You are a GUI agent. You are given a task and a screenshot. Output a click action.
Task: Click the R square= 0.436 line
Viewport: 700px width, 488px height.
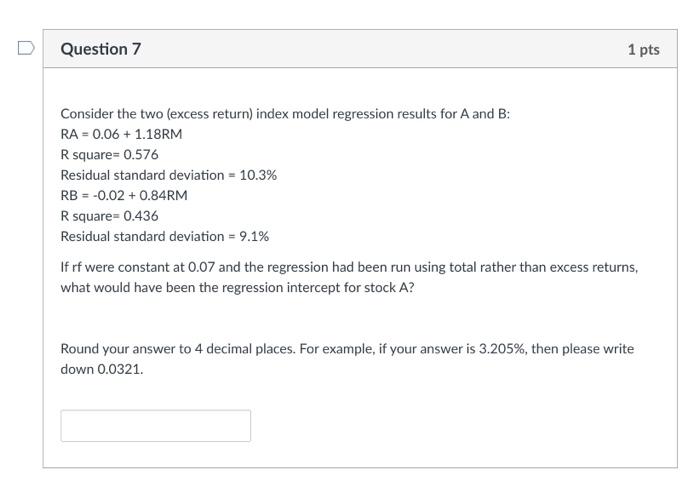109,216
